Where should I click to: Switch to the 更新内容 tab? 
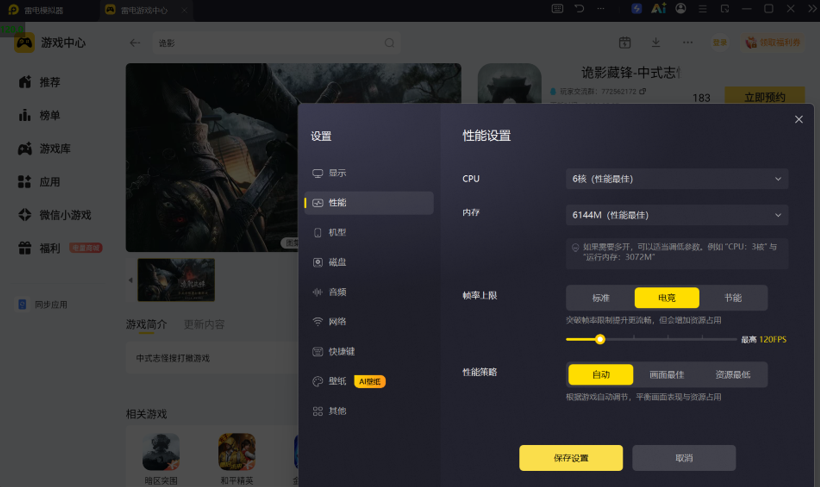[x=204, y=324]
